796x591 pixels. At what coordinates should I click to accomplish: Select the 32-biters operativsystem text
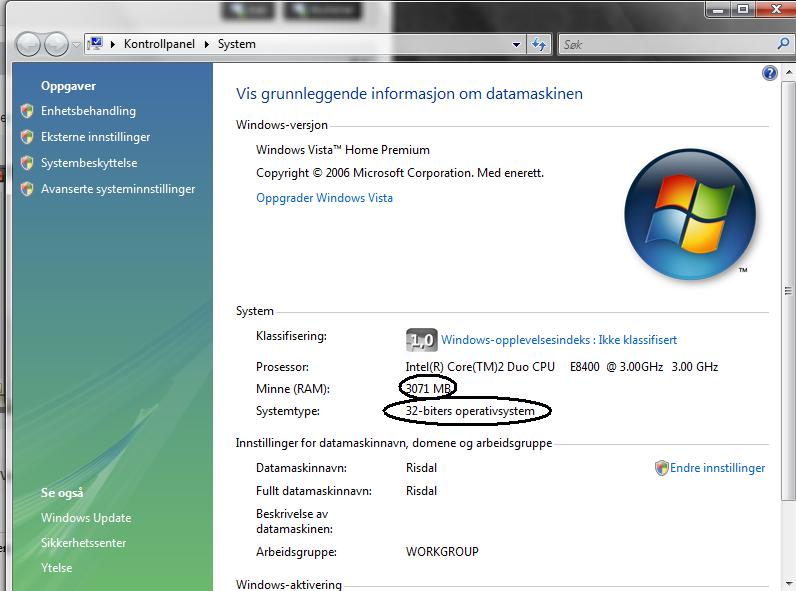pos(470,411)
